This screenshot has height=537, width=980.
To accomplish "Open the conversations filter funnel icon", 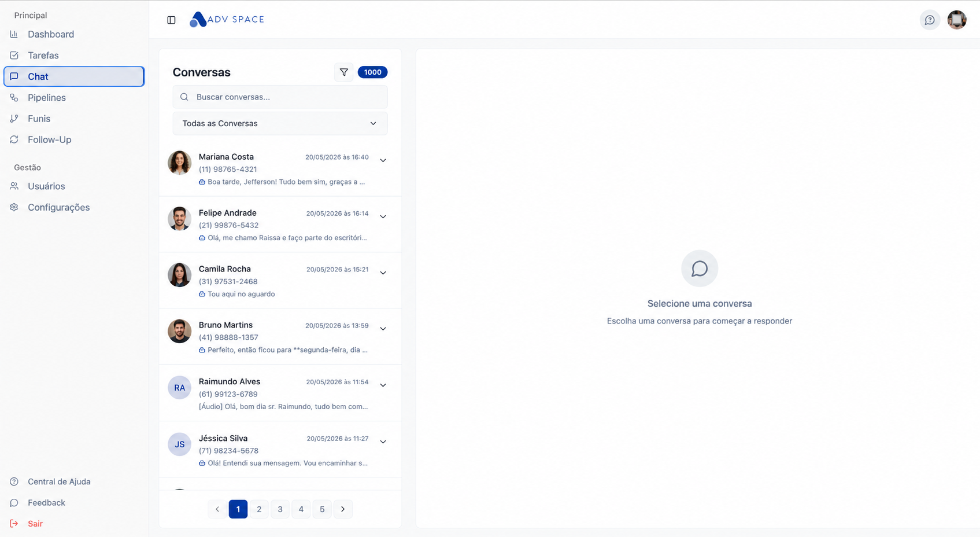I will [344, 72].
